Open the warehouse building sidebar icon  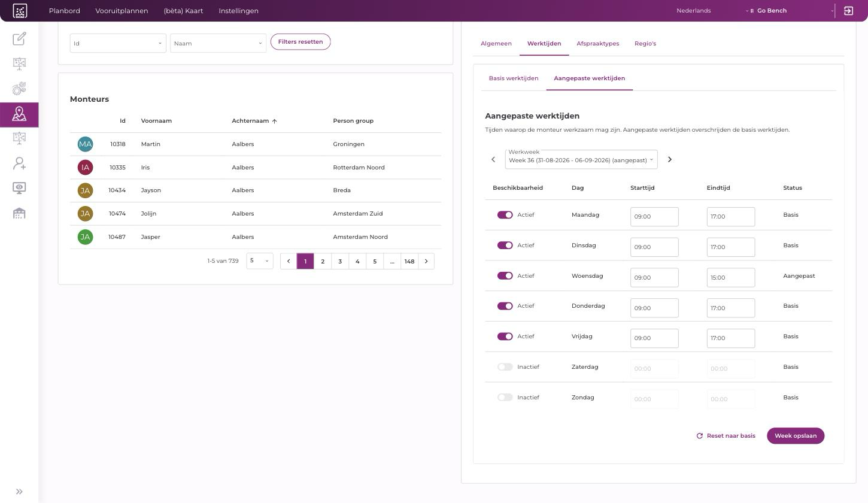pos(19,213)
